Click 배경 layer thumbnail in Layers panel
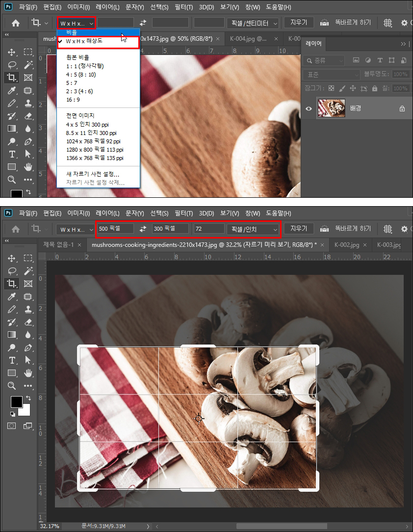The image size is (413, 532). [331, 108]
